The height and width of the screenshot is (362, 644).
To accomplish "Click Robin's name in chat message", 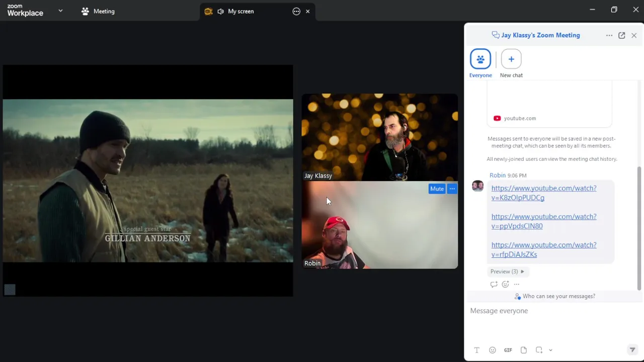I will click(498, 175).
